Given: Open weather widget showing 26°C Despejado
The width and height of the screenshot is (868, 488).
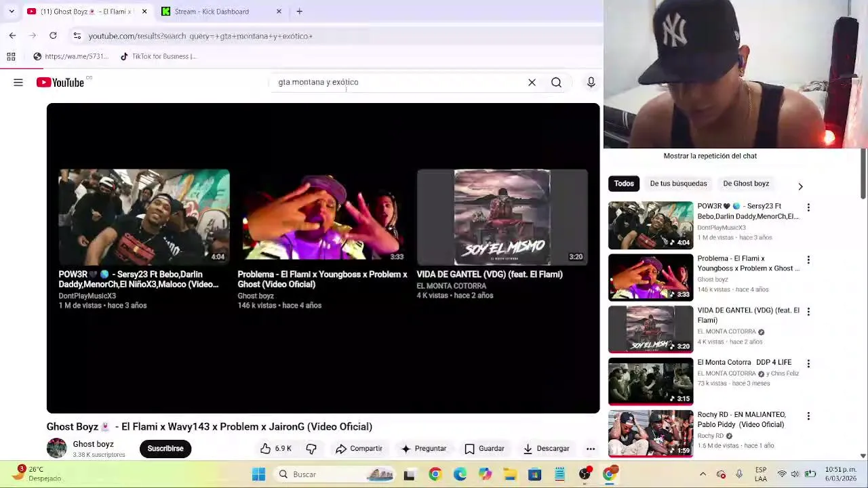Looking at the screenshot, I should pos(37,474).
